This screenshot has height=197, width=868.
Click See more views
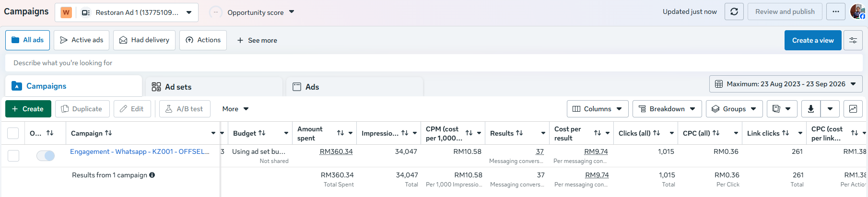tap(257, 40)
